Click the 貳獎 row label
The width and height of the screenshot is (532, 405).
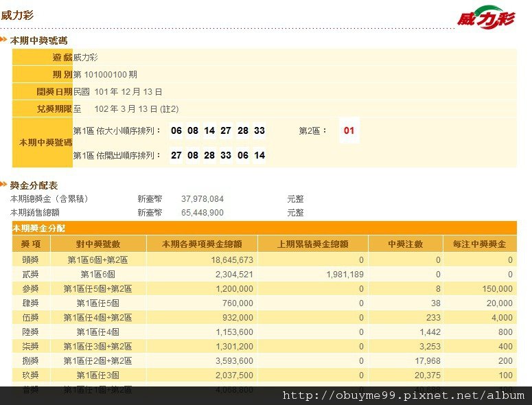30,275
